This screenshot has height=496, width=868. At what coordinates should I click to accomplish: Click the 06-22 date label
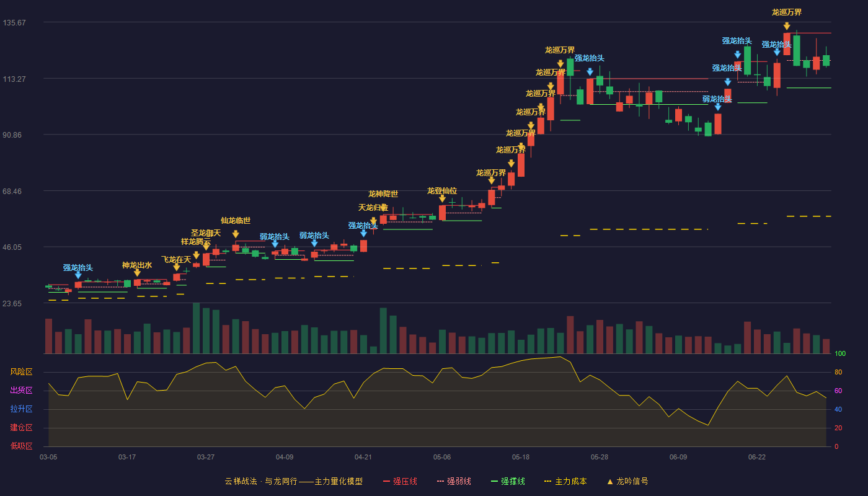[757, 457]
